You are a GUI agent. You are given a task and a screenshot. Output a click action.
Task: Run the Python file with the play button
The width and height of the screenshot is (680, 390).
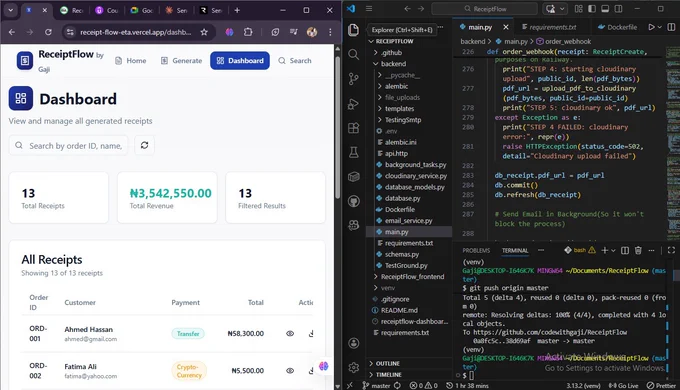(x=651, y=27)
